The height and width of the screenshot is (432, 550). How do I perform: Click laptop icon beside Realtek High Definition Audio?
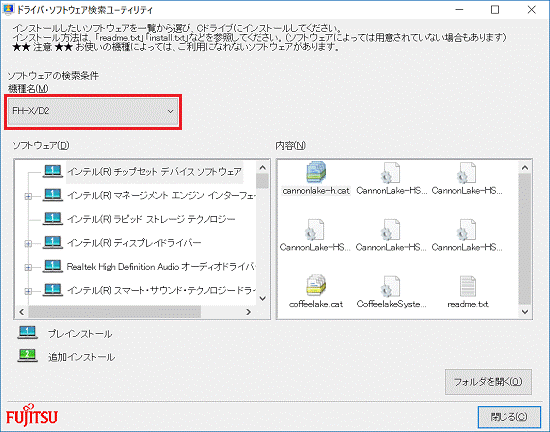[x=53, y=266]
